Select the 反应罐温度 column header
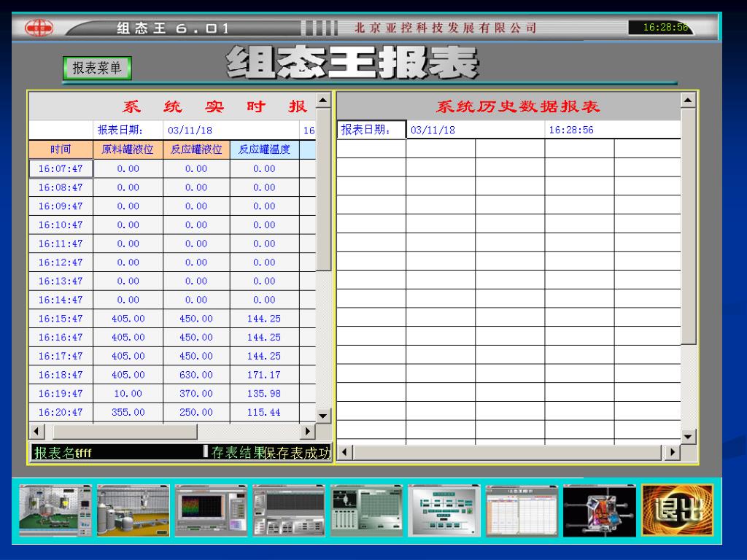Viewport: 747px width, 560px height. 264,149
